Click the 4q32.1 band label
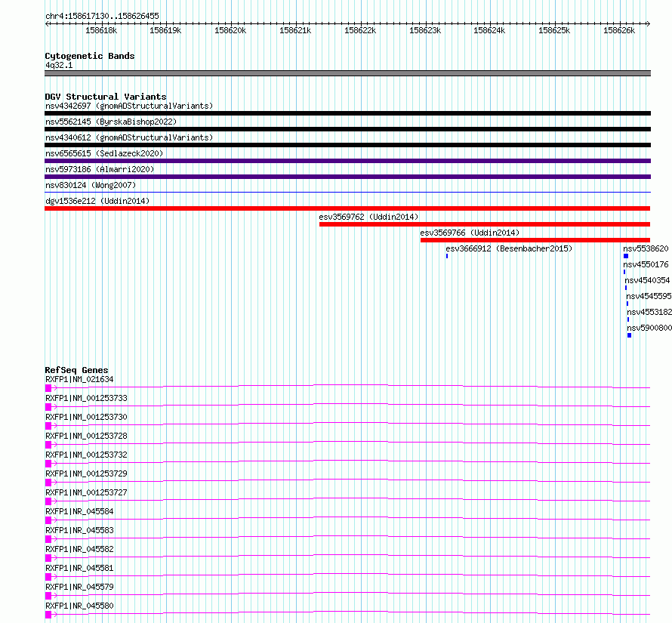 (59, 65)
